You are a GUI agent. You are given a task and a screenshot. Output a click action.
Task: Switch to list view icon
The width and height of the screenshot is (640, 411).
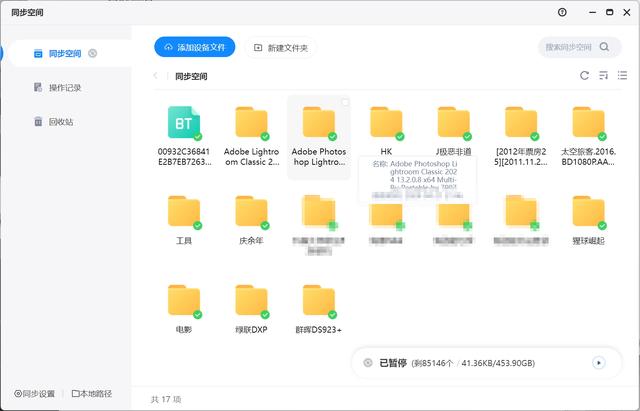(622, 76)
